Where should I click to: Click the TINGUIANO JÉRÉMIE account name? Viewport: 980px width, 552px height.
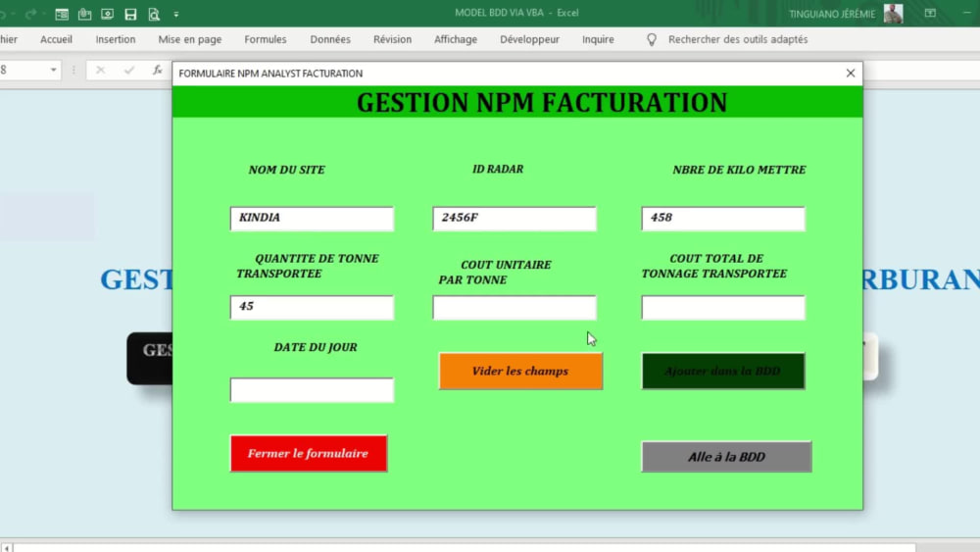(832, 14)
